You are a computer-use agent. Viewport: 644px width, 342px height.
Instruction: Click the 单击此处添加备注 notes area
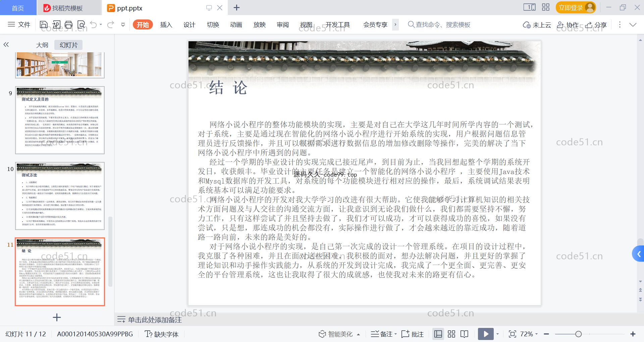coord(155,320)
